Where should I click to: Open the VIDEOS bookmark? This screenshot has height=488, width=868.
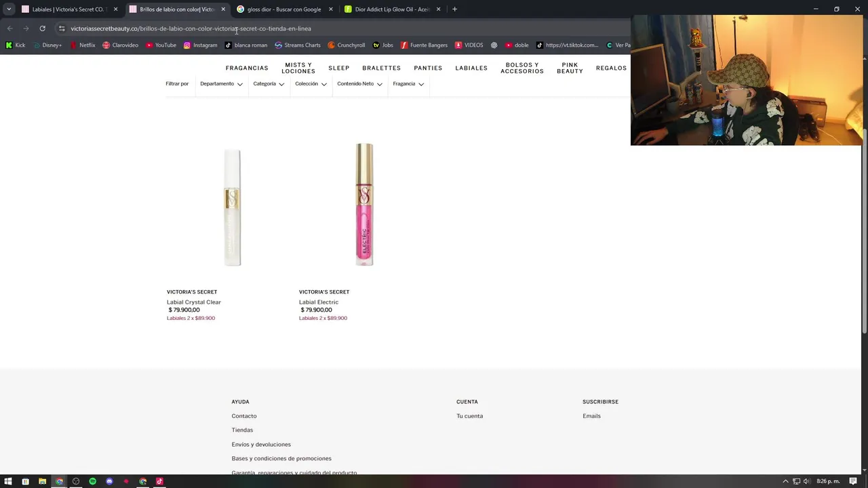469,45
